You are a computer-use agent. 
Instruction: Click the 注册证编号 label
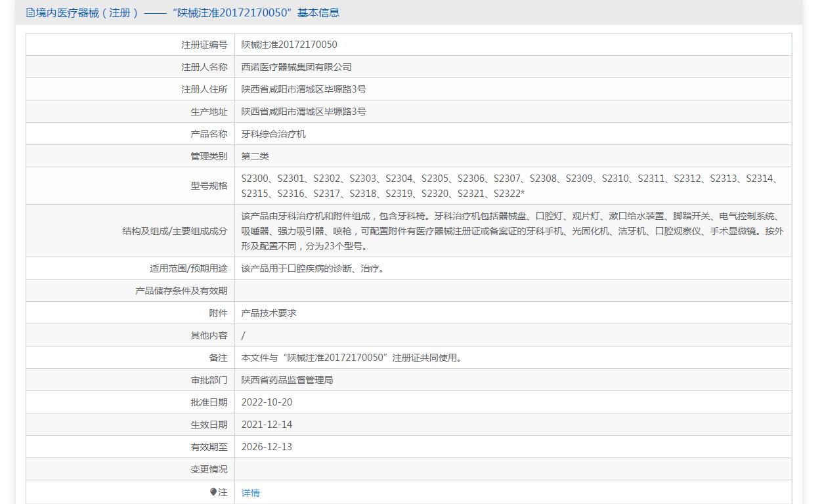click(x=204, y=45)
